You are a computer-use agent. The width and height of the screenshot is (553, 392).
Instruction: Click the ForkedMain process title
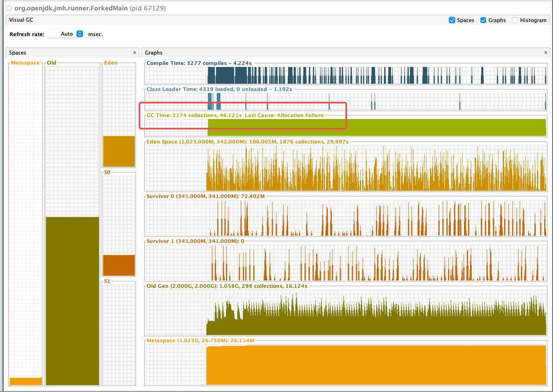pos(90,8)
